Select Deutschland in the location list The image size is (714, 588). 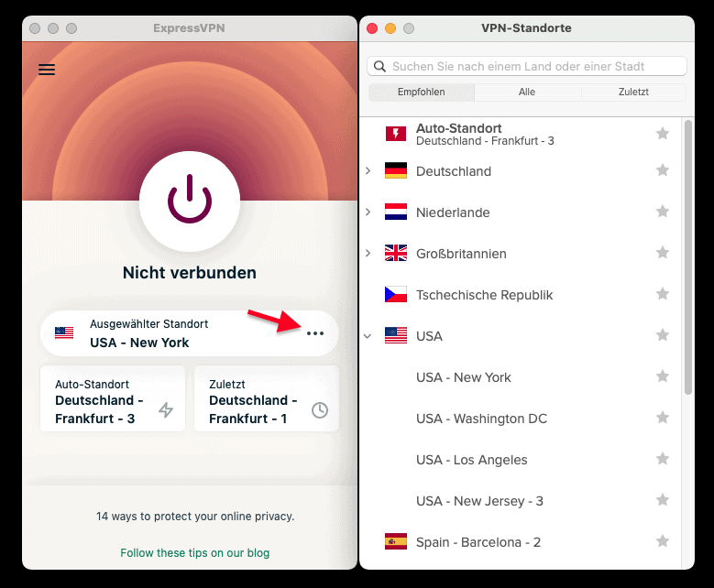click(522, 171)
